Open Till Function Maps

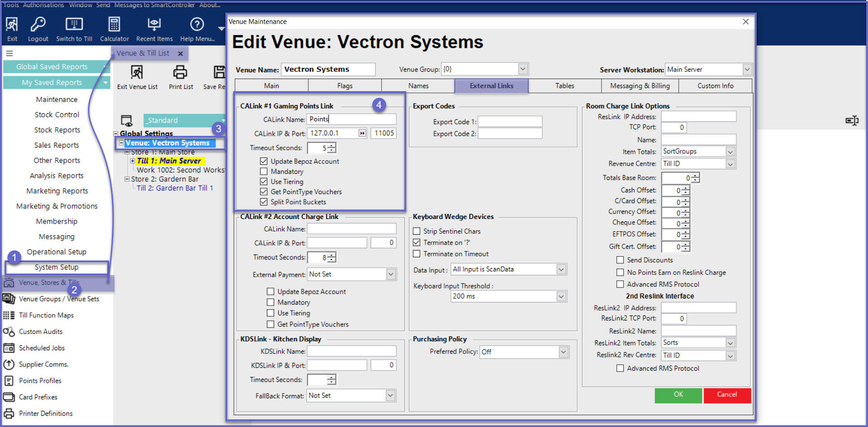tap(46, 315)
